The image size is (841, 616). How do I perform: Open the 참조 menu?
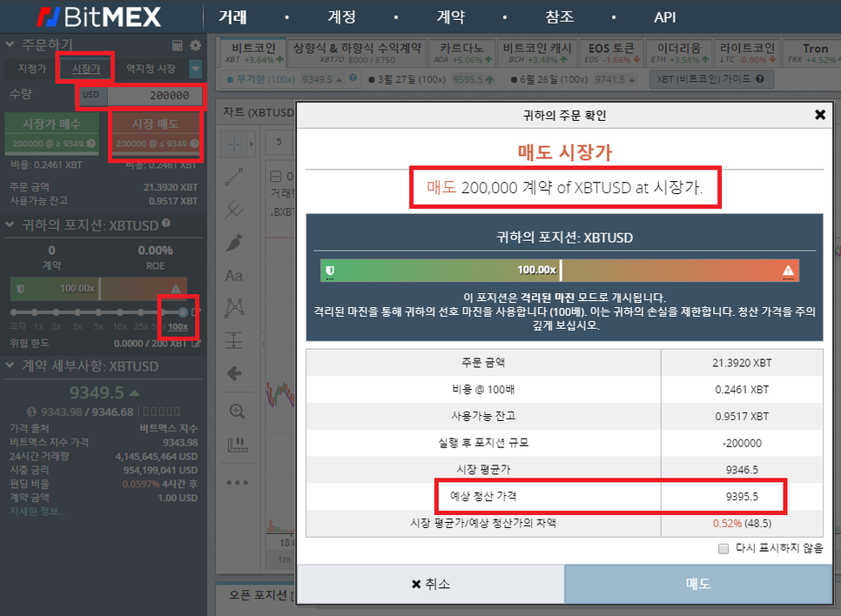[560, 17]
